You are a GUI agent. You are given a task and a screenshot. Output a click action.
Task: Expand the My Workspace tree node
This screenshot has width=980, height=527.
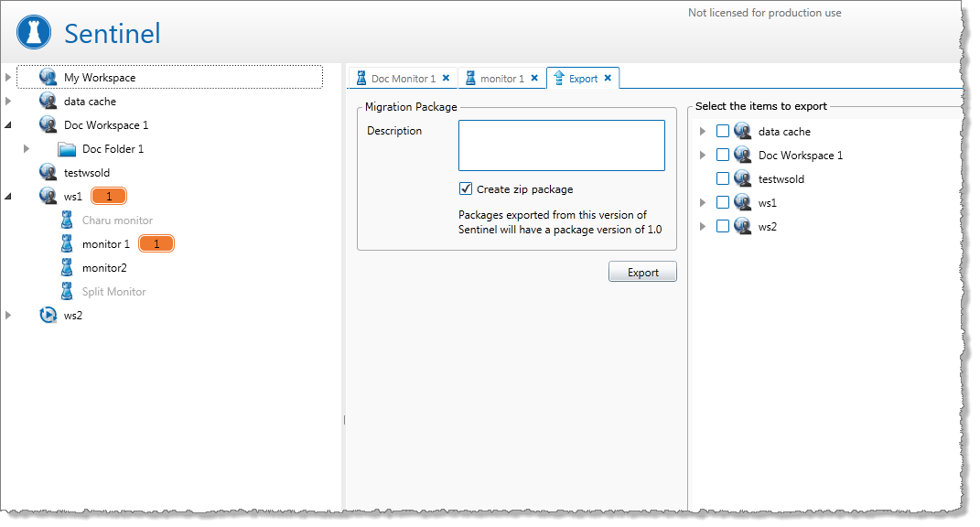(x=8, y=78)
